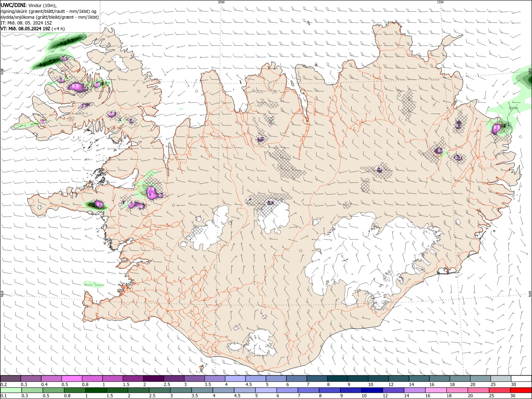Image resolution: width=532 pixels, height=399 pixels.
Task: Click the "0.1" label in the lower legend row
Action: pos(3,396)
